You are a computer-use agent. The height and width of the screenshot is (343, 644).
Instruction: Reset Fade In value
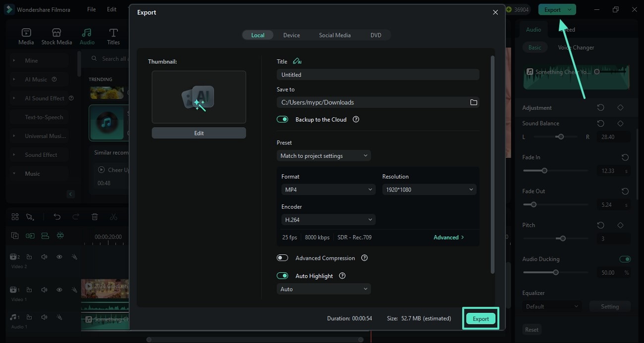[x=625, y=157]
